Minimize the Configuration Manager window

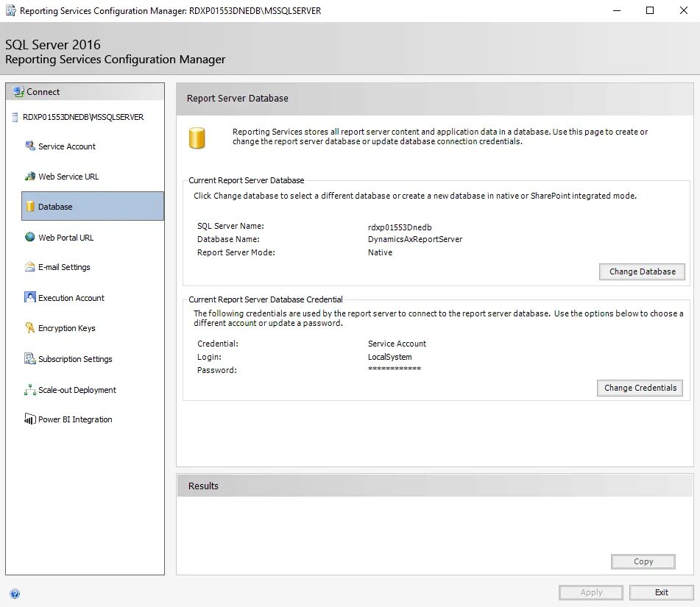617,11
